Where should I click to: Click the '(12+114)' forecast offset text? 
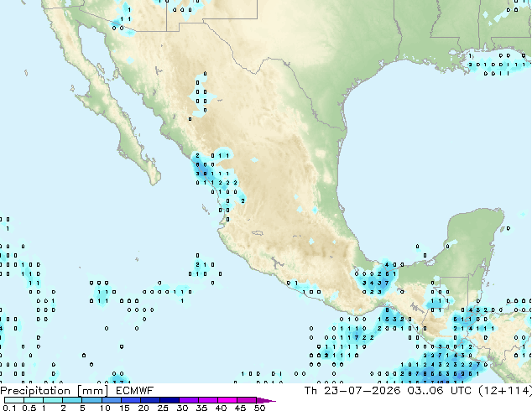click(x=505, y=391)
